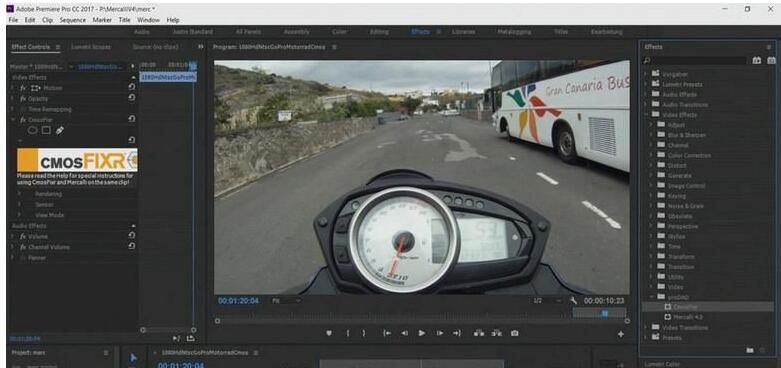Add a marker in the Program monitor

coord(329,333)
